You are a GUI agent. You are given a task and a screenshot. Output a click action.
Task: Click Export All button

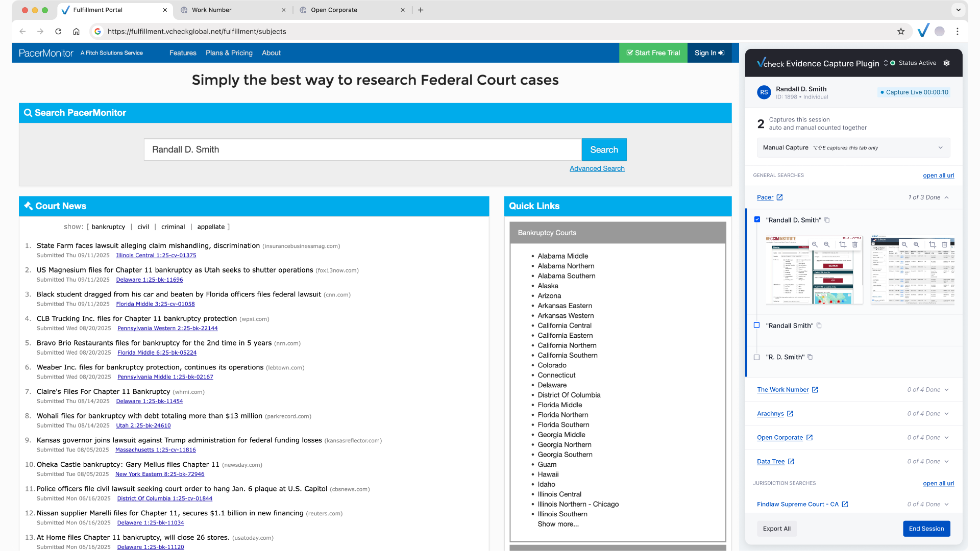(777, 529)
